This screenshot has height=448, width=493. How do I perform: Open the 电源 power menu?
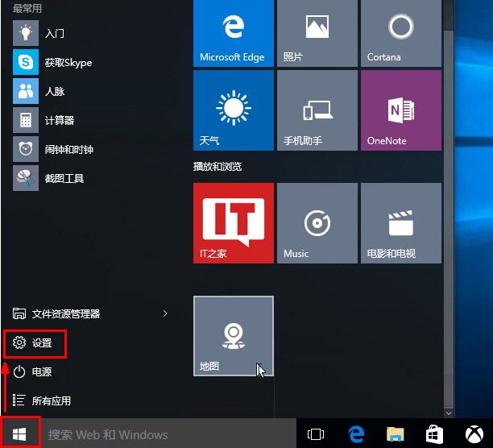pyautogui.click(x=32, y=372)
